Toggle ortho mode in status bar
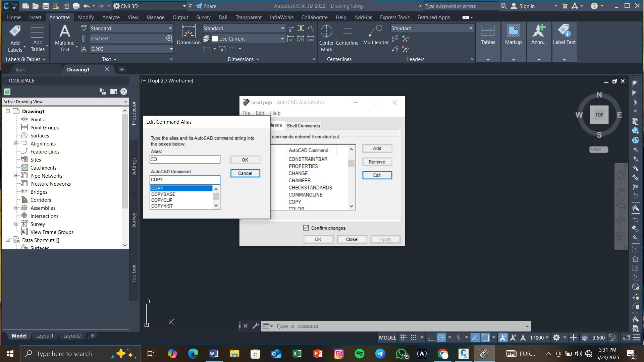This screenshot has width=644, height=362. [431, 338]
